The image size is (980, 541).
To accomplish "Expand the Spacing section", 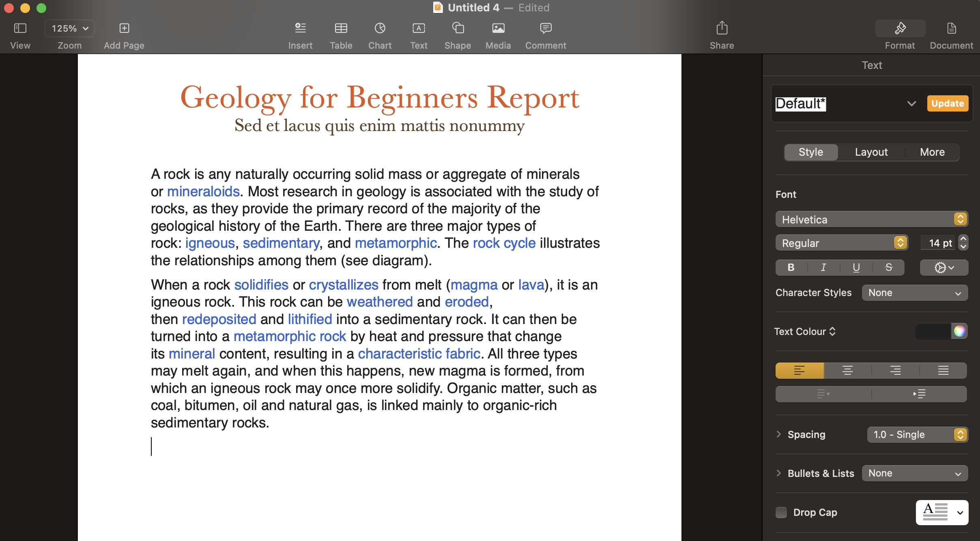I will pyautogui.click(x=778, y=434).
